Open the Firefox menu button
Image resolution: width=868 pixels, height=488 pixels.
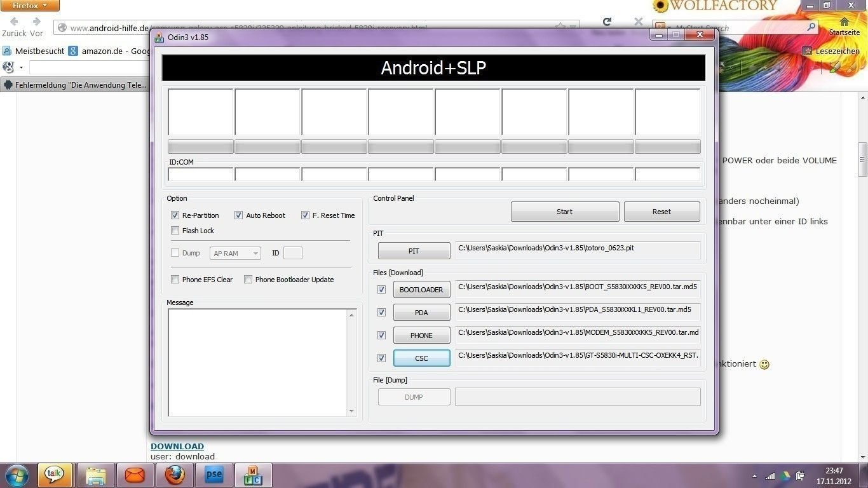click(29, 5)
